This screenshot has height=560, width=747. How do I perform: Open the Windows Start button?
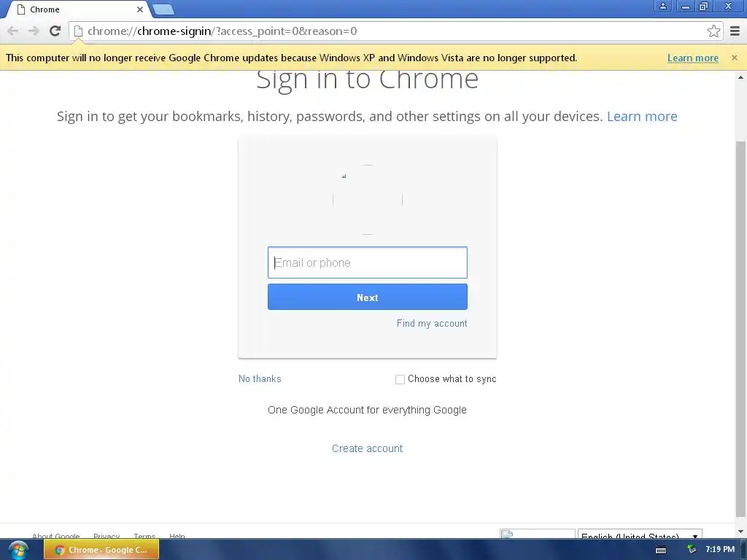click(18, 550)
